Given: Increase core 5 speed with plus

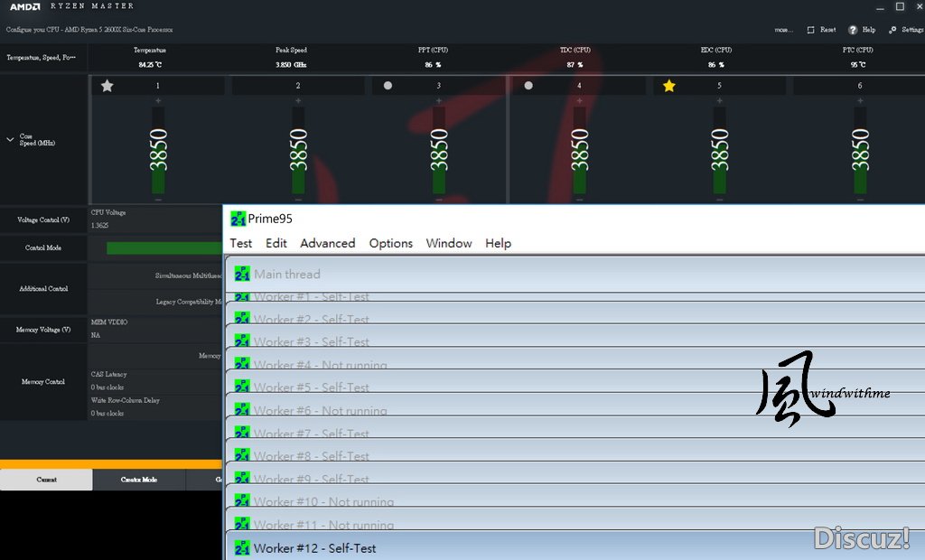Looking at the screenshot, I should tap(720, 101).
